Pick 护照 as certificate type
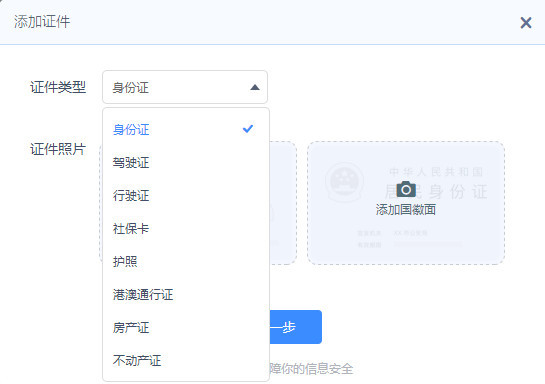 (x=185, y=261)
